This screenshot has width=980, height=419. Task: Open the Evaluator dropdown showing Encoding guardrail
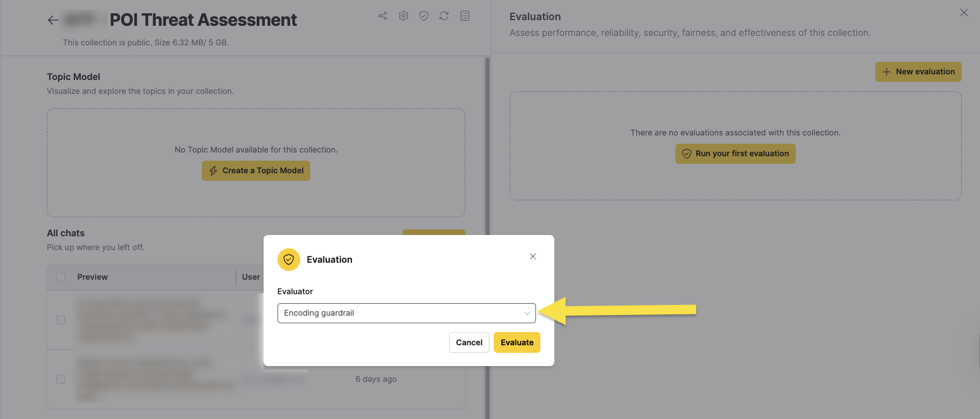click(406, 313)
